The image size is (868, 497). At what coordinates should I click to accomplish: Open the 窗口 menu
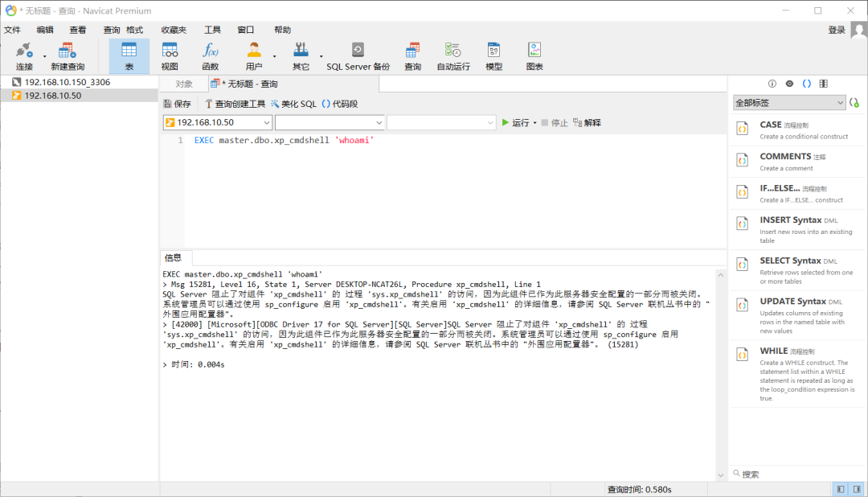[x=245, y=30]
